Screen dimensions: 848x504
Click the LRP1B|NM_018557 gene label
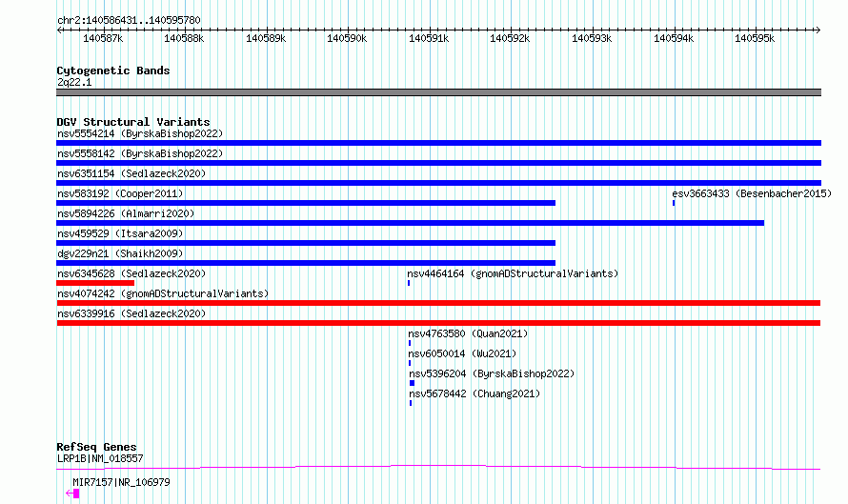[100, 458]
